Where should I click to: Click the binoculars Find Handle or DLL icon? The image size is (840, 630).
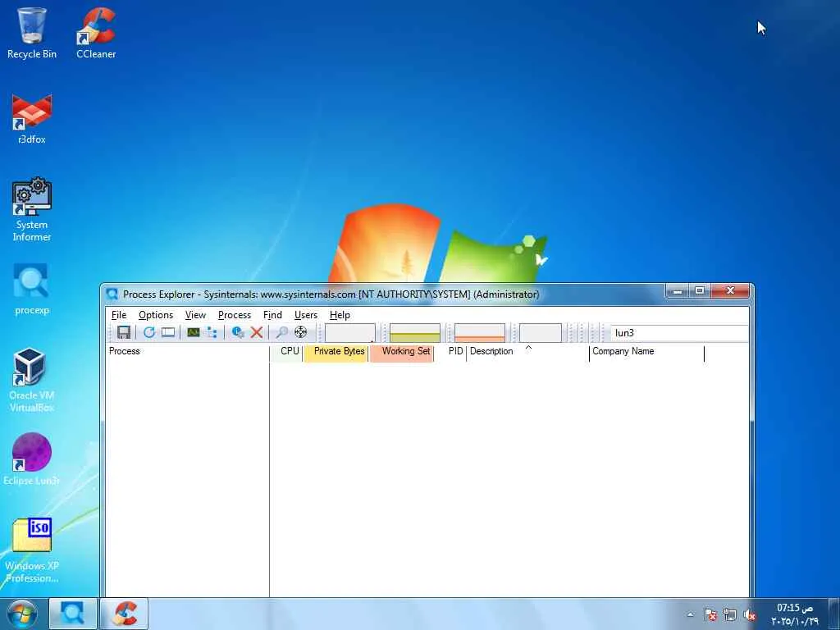tap(282, 333)
